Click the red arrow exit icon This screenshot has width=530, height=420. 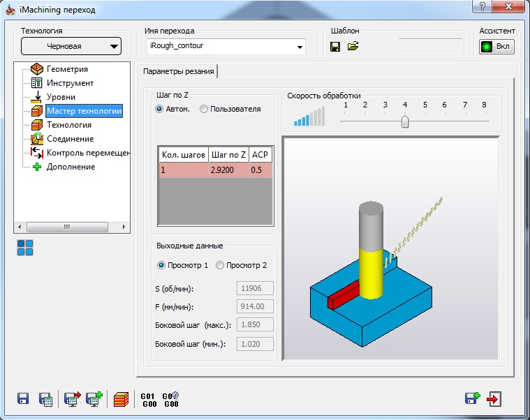(494, 399)
